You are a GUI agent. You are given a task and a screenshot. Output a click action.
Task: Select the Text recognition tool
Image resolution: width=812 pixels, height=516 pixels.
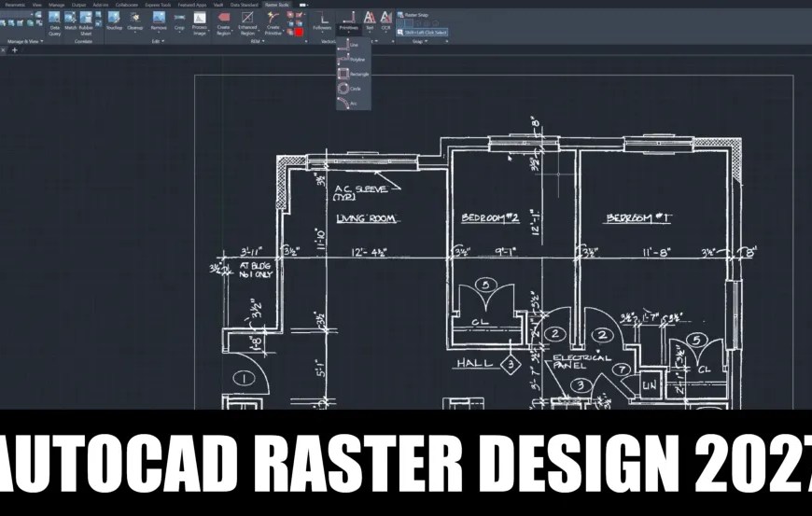point(370,21)
